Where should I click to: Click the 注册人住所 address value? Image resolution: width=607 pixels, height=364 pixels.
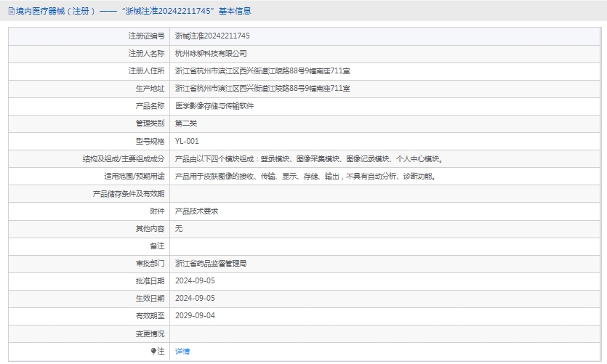[x=262, y=70]
